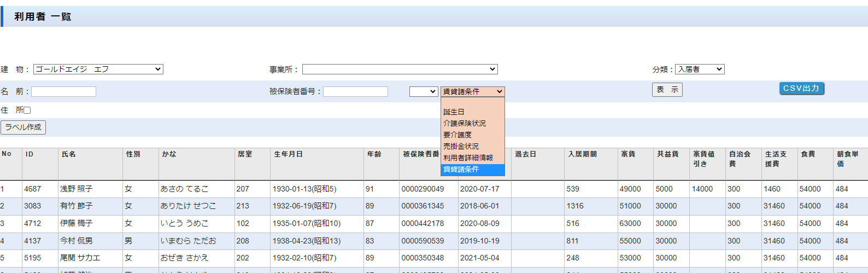Screen dimensions: 868x273
Task: Select the row for 浅野 照子
Action: [x=77, y=189]
